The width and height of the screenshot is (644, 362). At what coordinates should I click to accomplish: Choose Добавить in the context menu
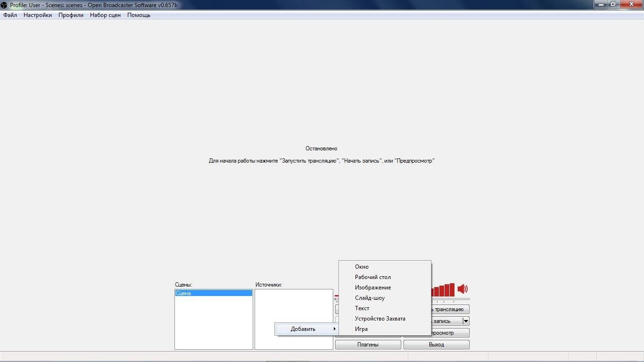[x=307, y=329]
